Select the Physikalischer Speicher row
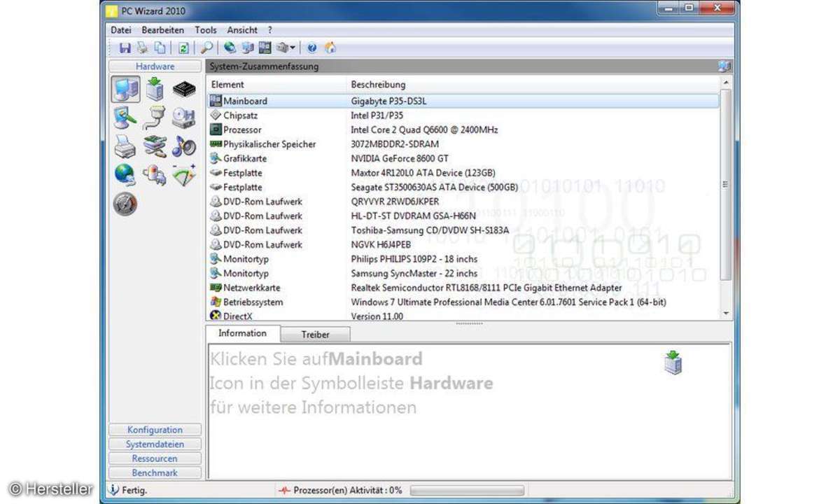The height and width of the screenshot is (504, 840). click(x=463, y=144)
